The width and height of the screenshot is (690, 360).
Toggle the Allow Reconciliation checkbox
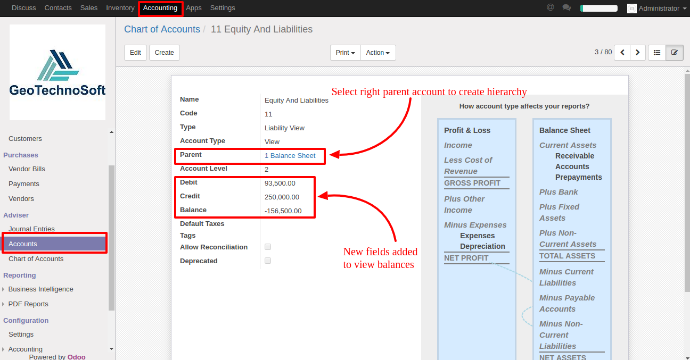[x=268, y=247]
